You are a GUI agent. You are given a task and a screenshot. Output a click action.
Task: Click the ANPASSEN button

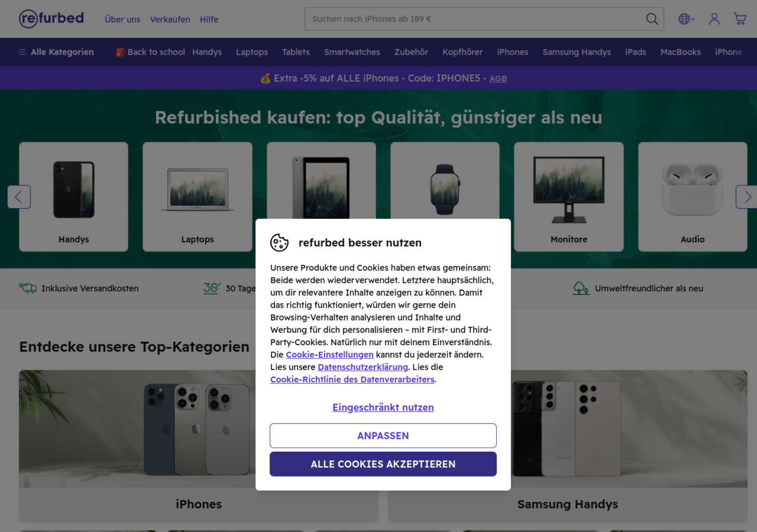point(383,436)
